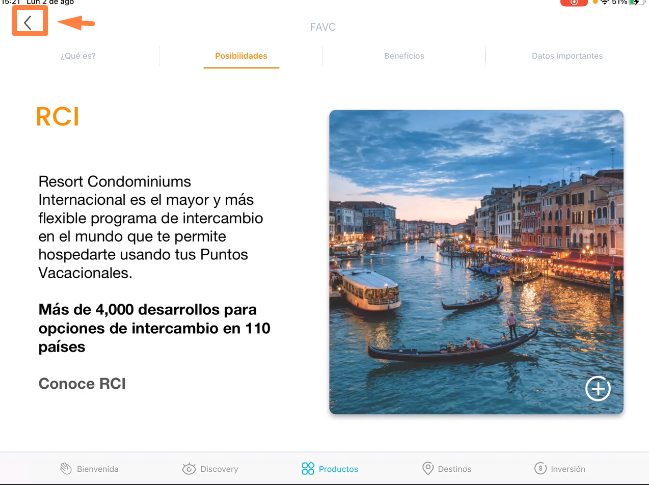Image resolution: width=649 pixels, height=485 pixels.
Task: Tap the Productos grid icon
Action: [308, 468]
